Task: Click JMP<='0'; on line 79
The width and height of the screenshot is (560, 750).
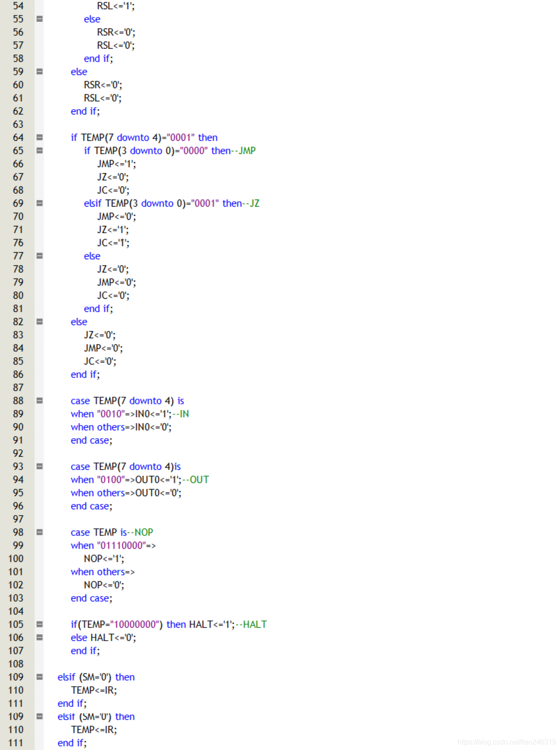Action: [117, 282]
